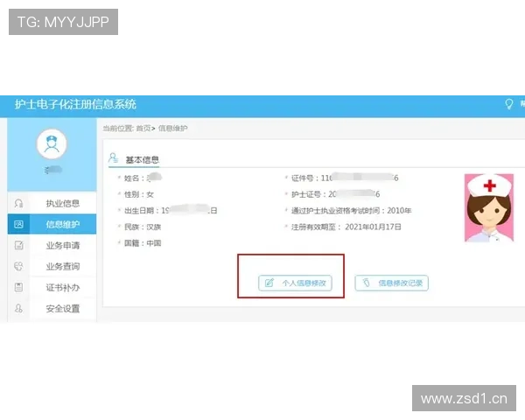Click the 业务查询 icon

pyautogui.click(x=18, y=266)
